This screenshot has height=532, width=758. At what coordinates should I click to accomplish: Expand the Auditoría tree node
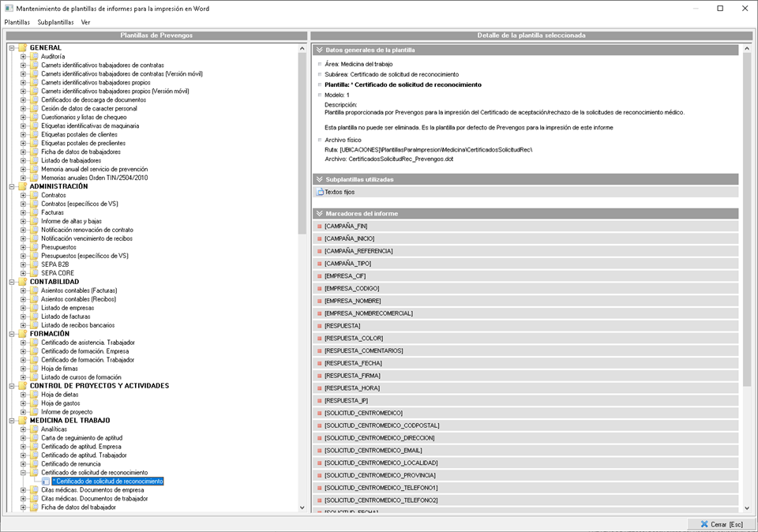coord(24,57)
